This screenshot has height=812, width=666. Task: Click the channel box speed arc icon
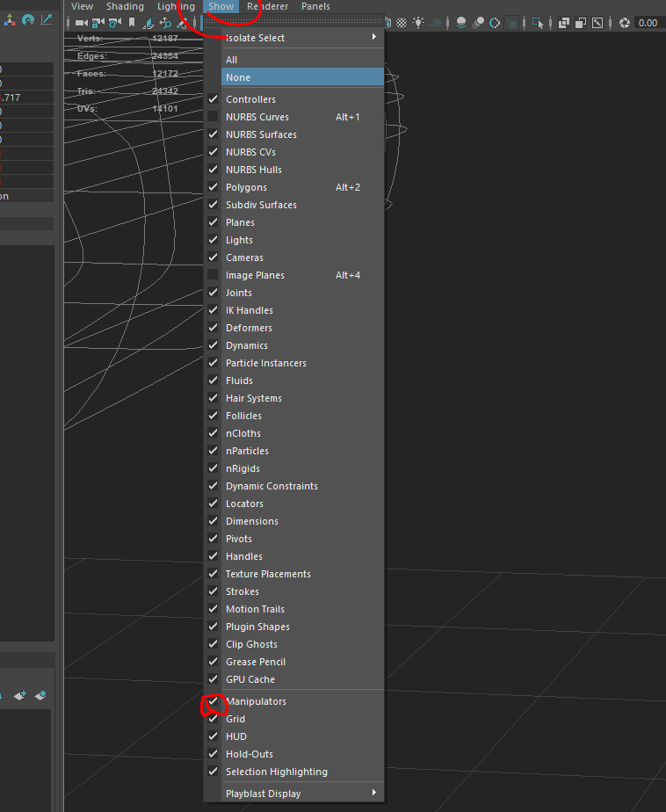tap(28, 19)
